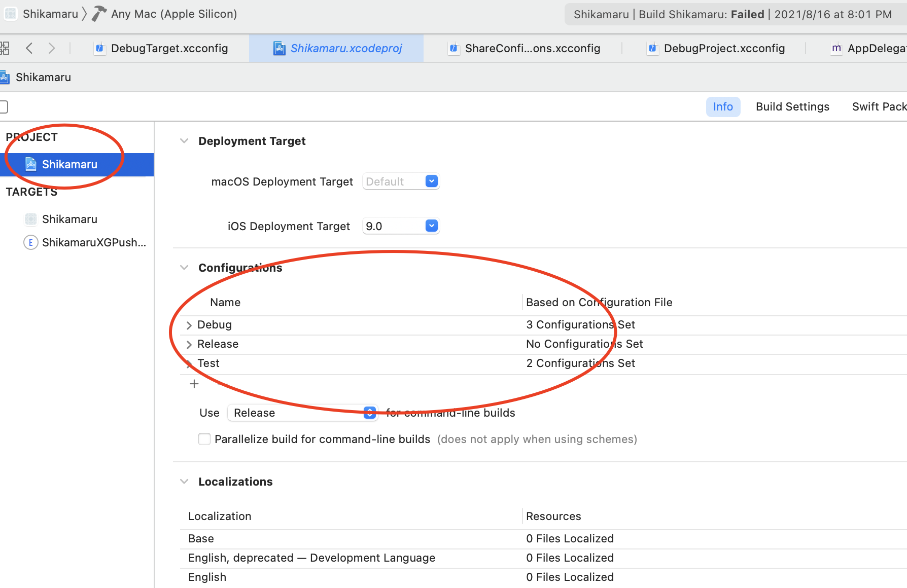Open macOS Deployment Target dropdown

(431, 181)
